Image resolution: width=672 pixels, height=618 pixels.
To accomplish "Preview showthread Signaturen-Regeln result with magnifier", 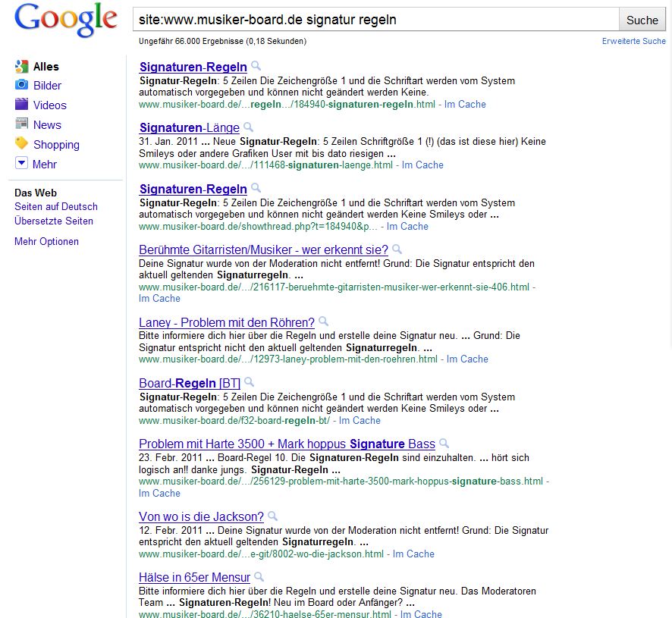I will tap(256, 188).
